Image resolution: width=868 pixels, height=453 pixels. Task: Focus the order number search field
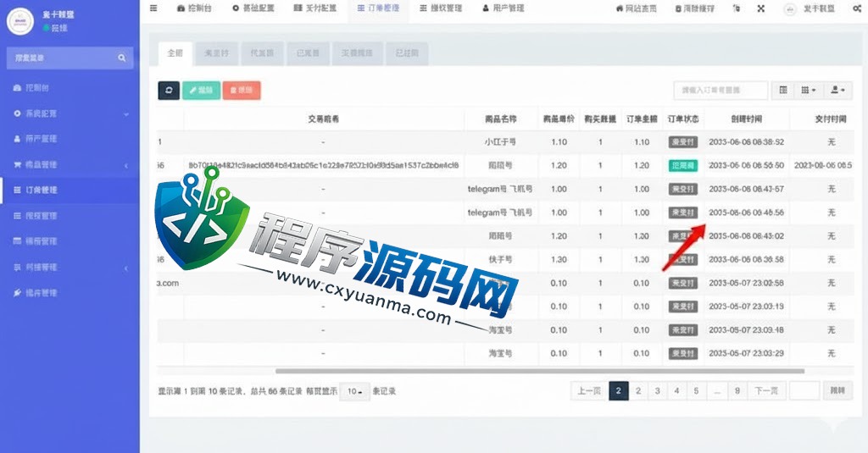point(721,90)
